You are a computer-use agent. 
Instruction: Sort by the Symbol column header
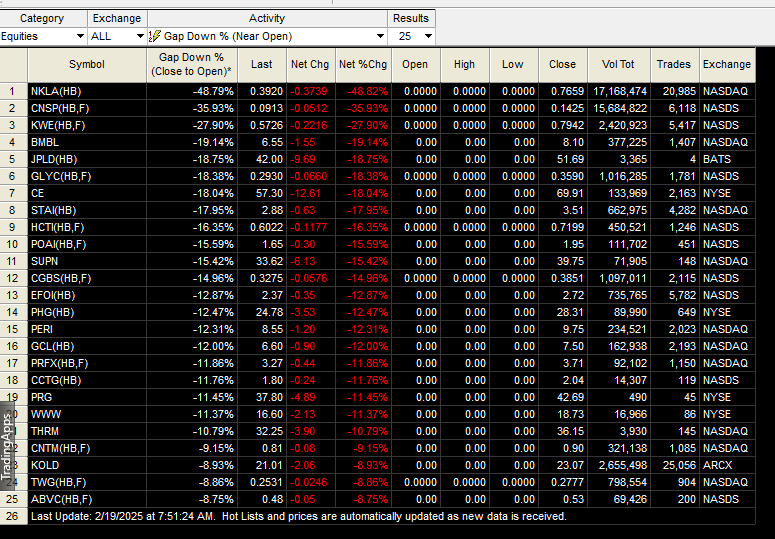pyautogui.click(x=87, y=65)
